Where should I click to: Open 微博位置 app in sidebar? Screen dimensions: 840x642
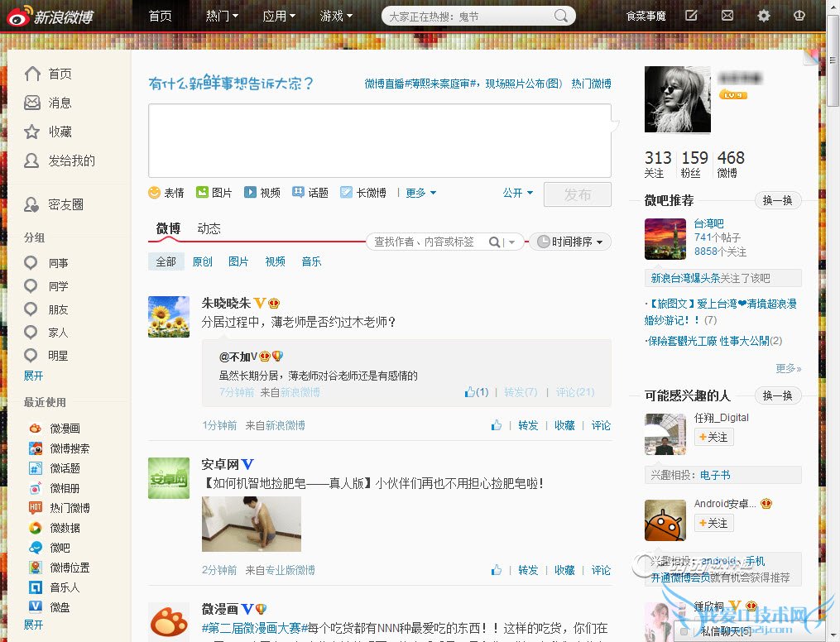point(59,567)
